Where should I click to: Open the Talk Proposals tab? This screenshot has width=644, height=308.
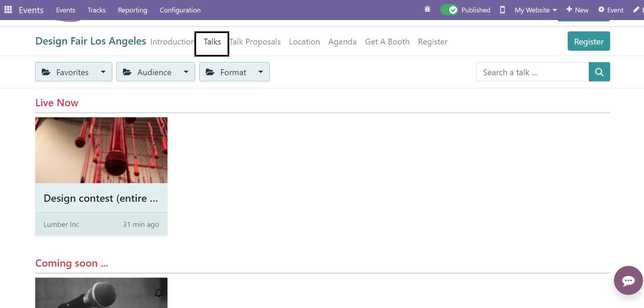pos(255,42)
